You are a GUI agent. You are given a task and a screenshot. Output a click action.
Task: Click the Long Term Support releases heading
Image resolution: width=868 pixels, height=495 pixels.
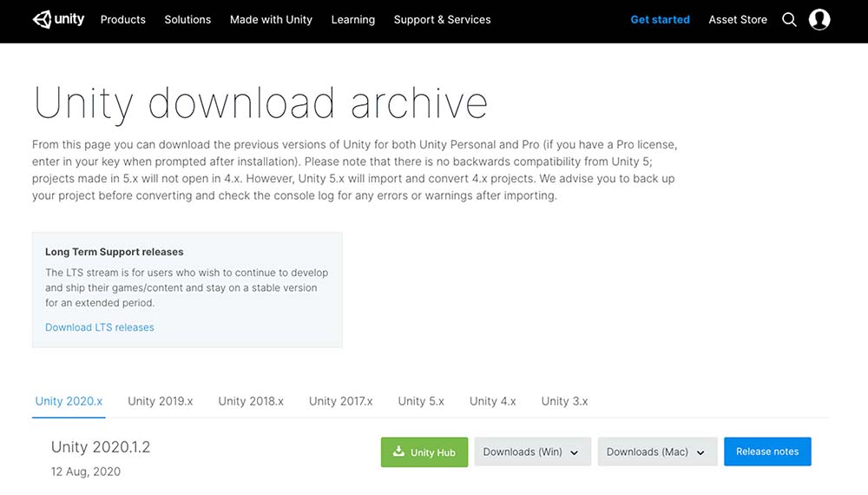(x=114, y=252)
